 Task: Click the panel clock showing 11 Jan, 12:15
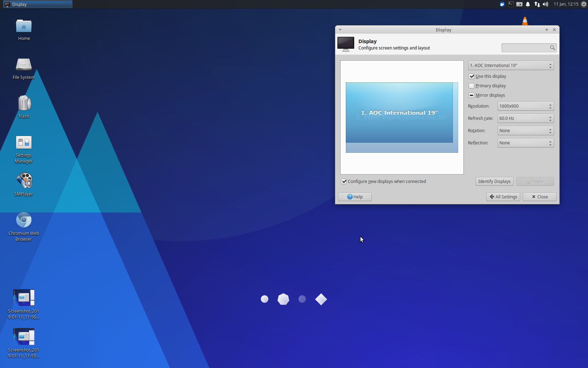pos(566,4)
